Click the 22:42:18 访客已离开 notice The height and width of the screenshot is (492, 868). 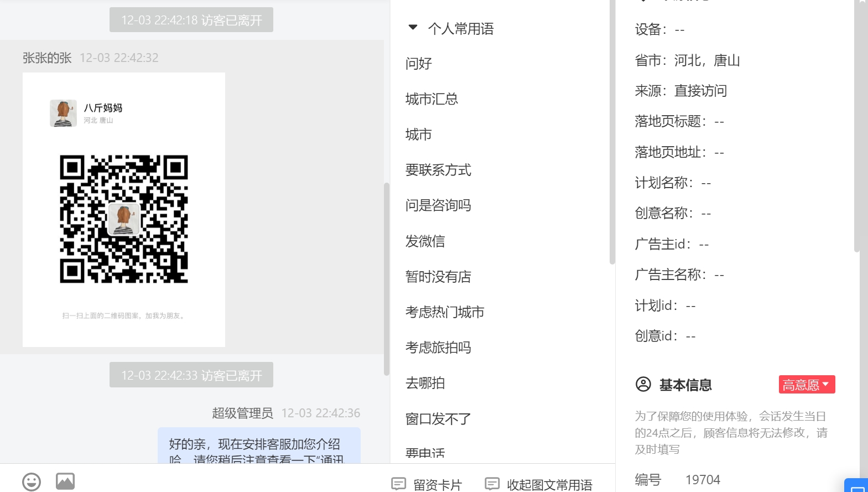191,20
